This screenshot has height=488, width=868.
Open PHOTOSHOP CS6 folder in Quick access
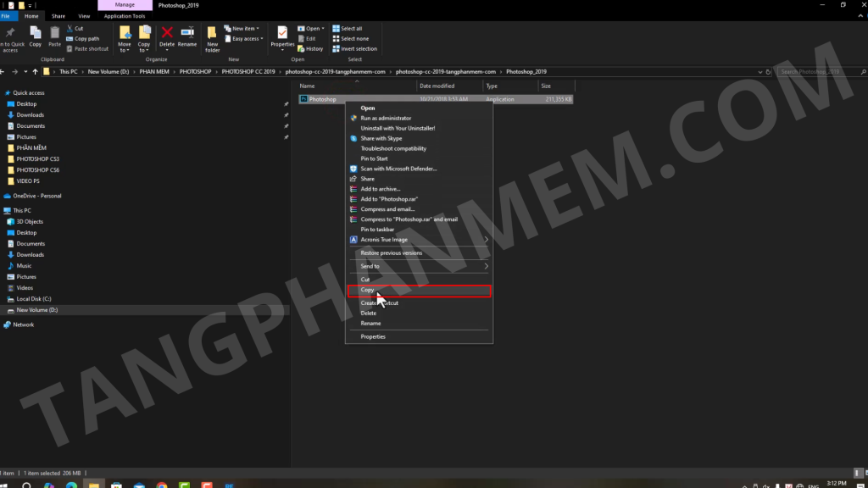[38, 169]
